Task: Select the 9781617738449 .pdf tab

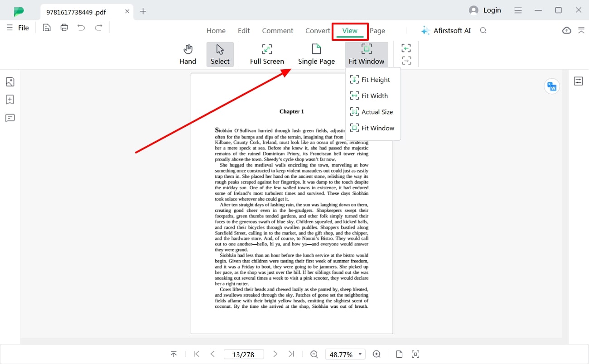Action: point(86,11)
